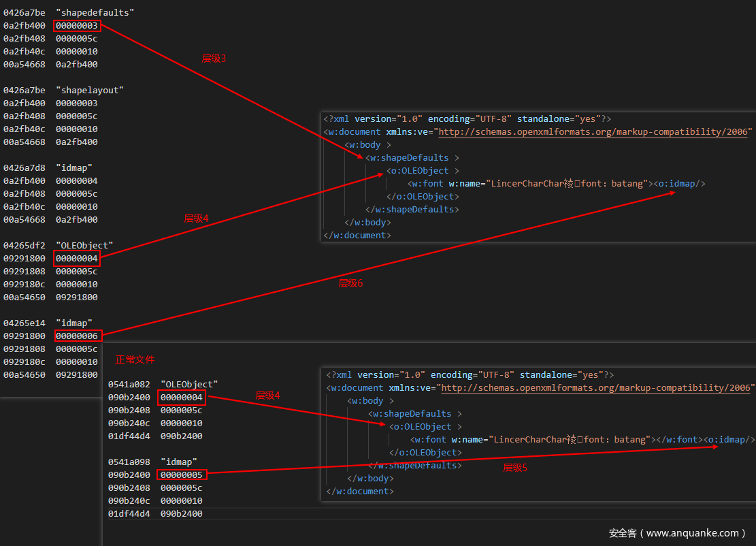
Task: Click the "shapedefaults" string at the top
Action: (95, 13)
